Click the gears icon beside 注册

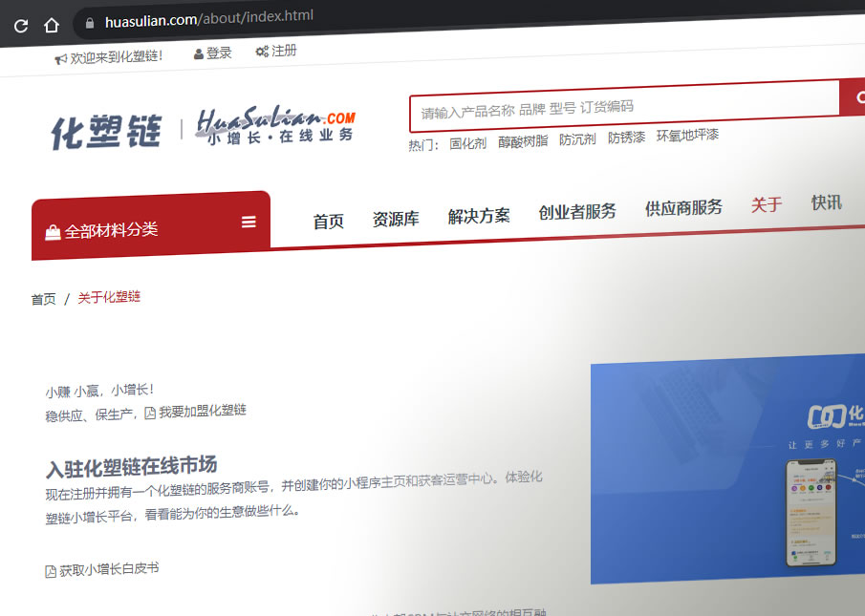(x=262, y=52)
